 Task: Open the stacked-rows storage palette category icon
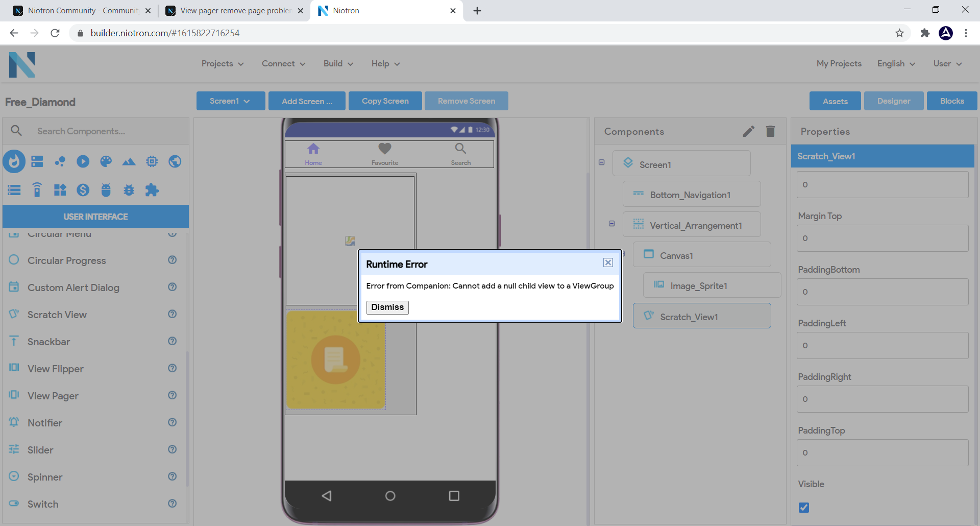[14, 190]
